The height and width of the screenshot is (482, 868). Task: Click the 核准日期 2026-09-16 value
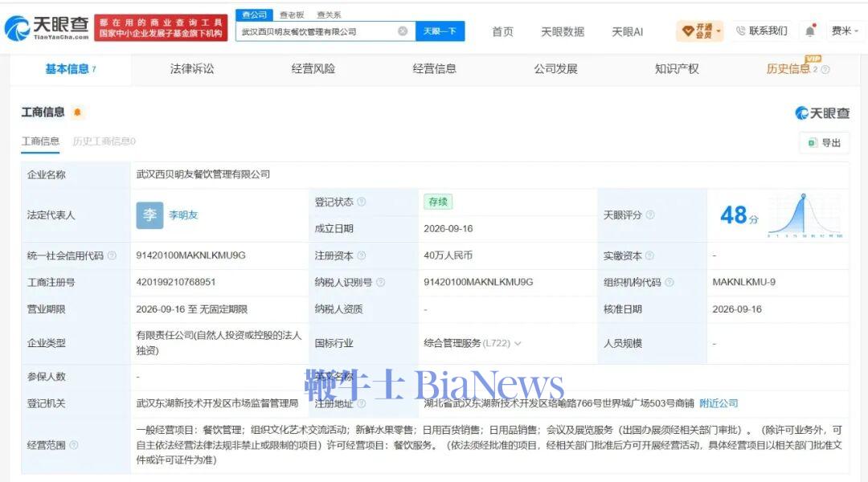click(737, 309)
